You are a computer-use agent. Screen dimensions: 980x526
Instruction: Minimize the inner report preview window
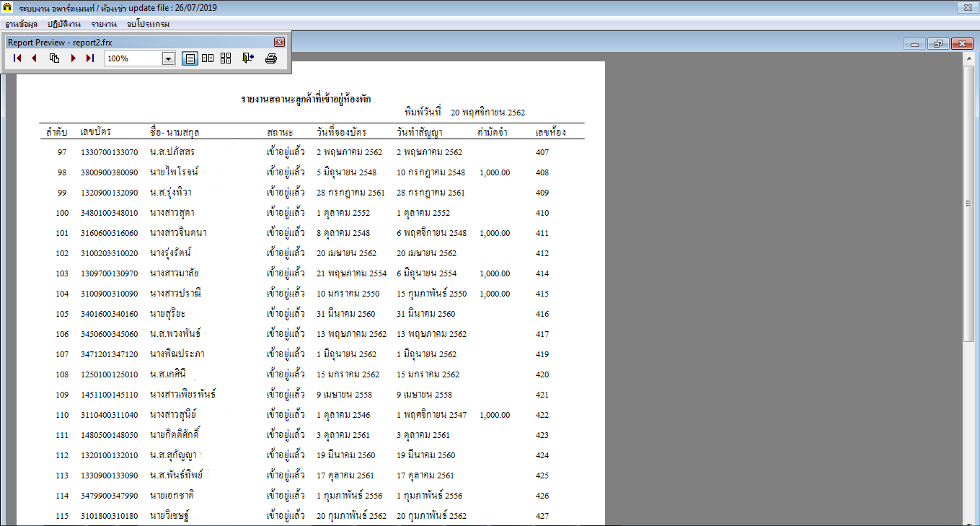tap(914, 44)
